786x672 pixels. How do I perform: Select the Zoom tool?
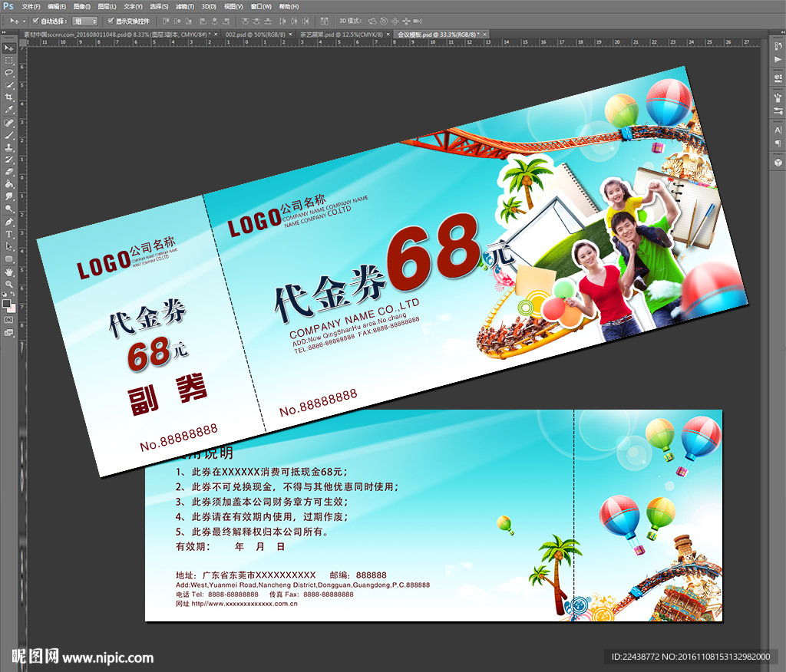point(9,284)
